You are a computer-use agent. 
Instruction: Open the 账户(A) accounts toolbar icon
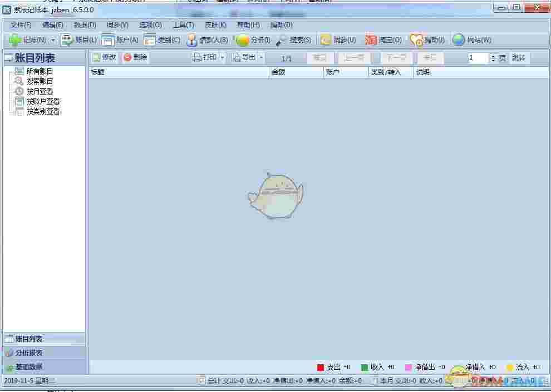108,40
